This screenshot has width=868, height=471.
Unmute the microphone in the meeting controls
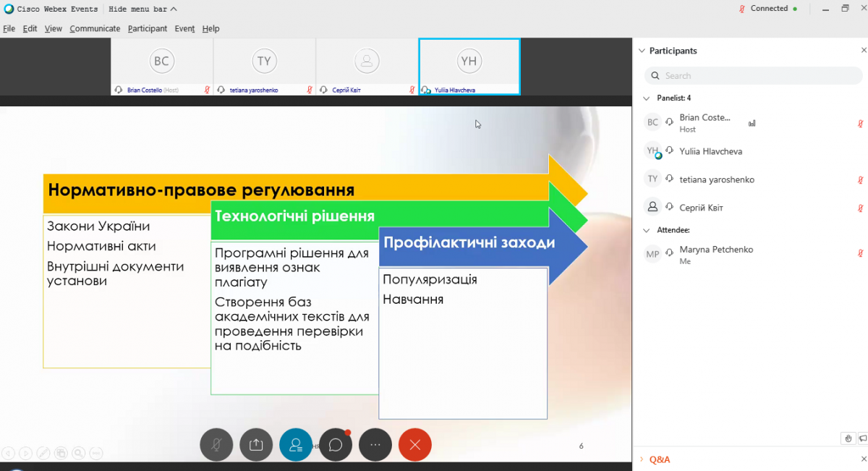pyautogui.click(x=216, y=445)
